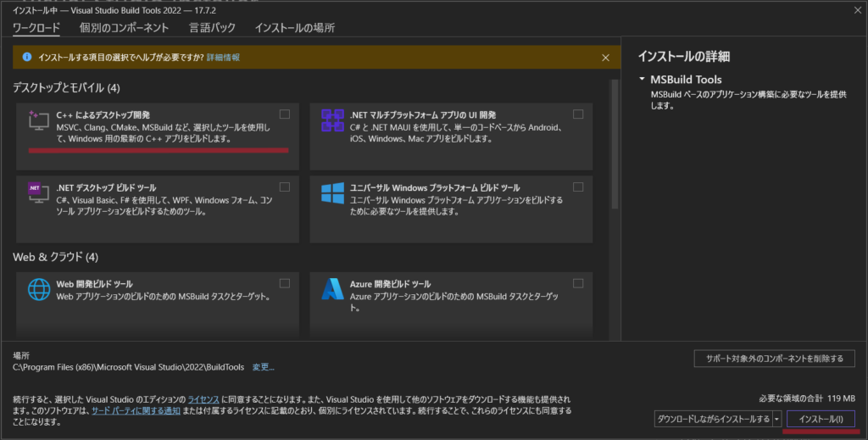The width and height of the screenshot is (868, 440).
Task: Switch to the ワークロード tab
Action: click(36, 28)
